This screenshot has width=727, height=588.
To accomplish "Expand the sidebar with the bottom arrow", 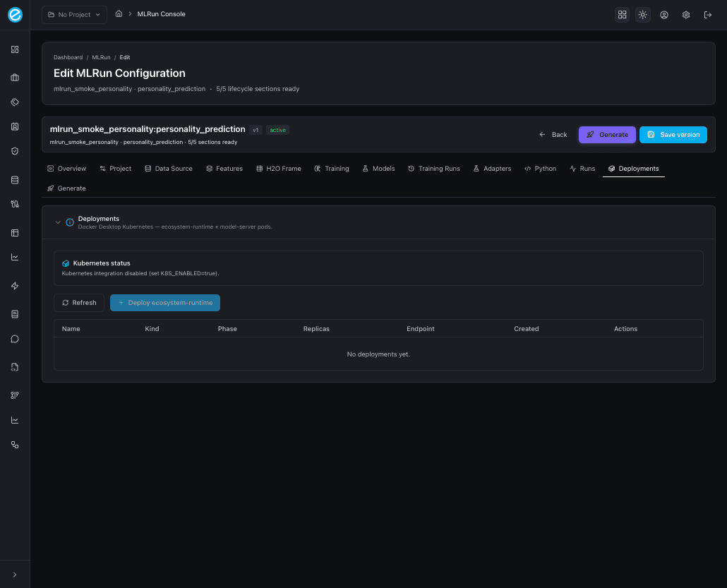I will (x=14, y=574).
